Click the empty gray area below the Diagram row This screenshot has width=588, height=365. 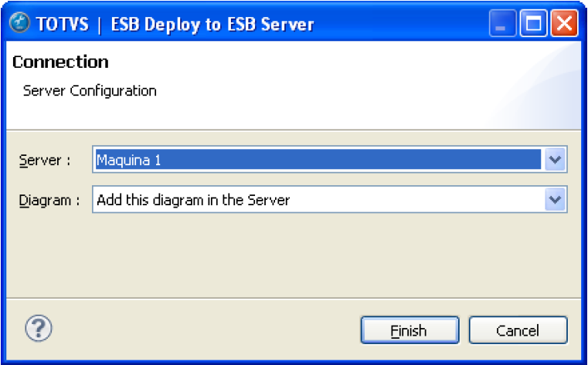[x=294, y=255]
